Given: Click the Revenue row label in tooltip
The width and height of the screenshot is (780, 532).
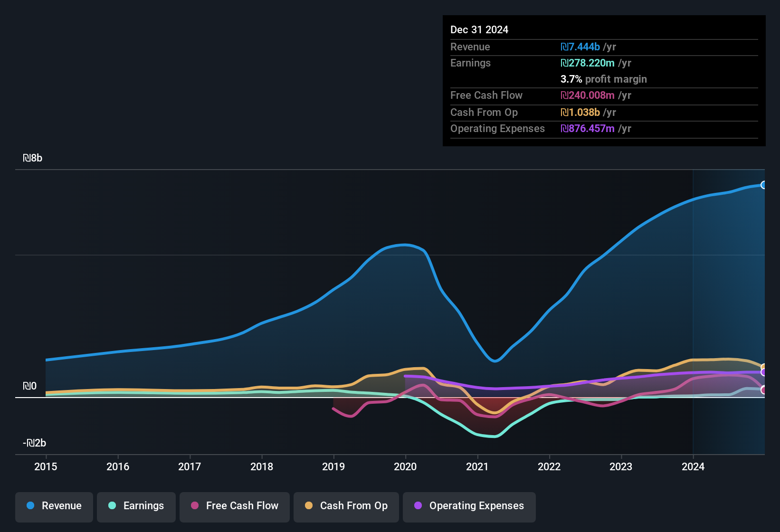Looking at the screenshot, I should click(470, 47).
